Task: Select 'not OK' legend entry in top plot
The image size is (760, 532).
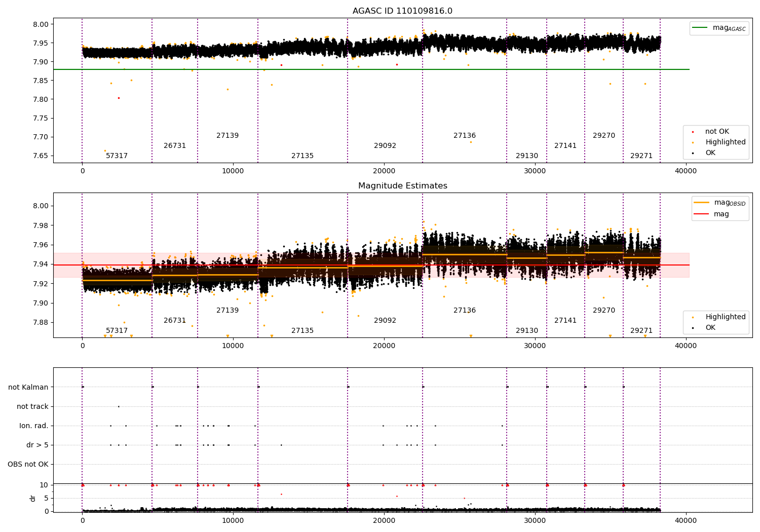Action: [x=717, y=132]
